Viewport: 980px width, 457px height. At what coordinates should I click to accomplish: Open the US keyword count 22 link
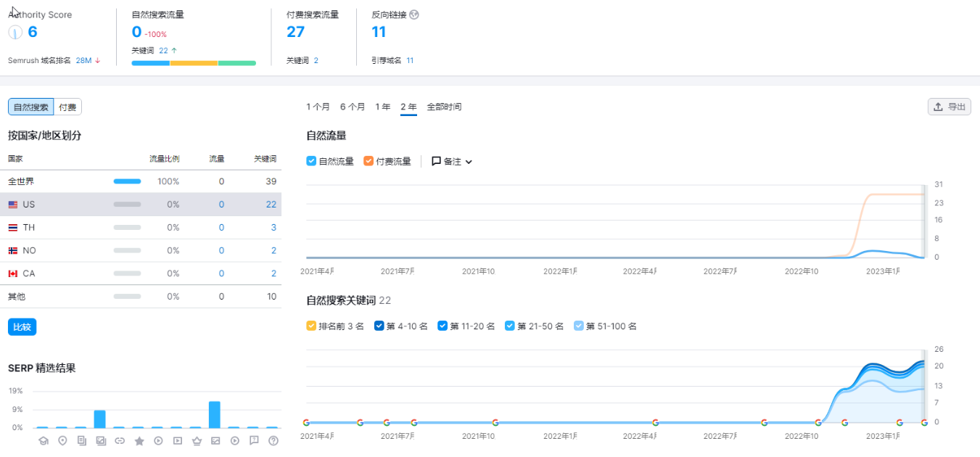[x=271, y=205]
